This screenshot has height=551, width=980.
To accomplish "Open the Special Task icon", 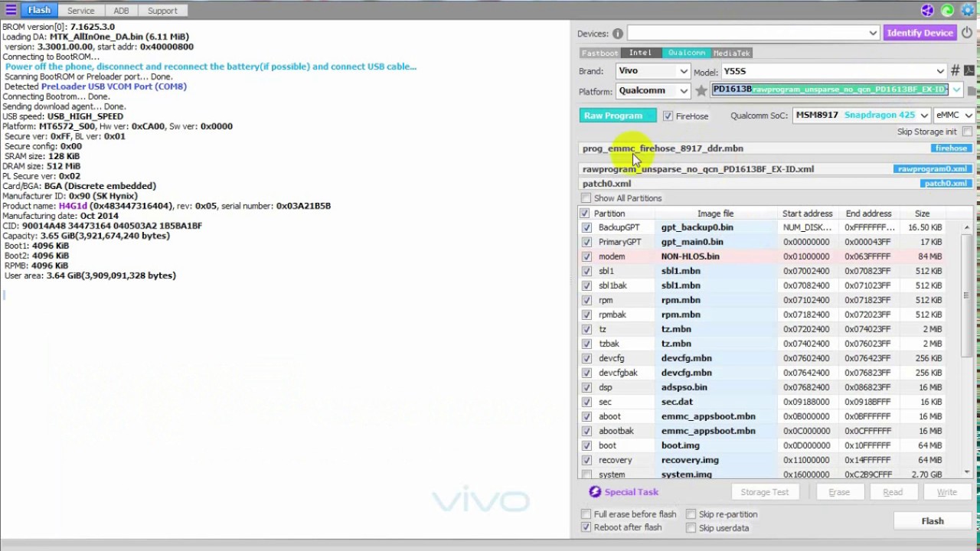I will (595, 492).
